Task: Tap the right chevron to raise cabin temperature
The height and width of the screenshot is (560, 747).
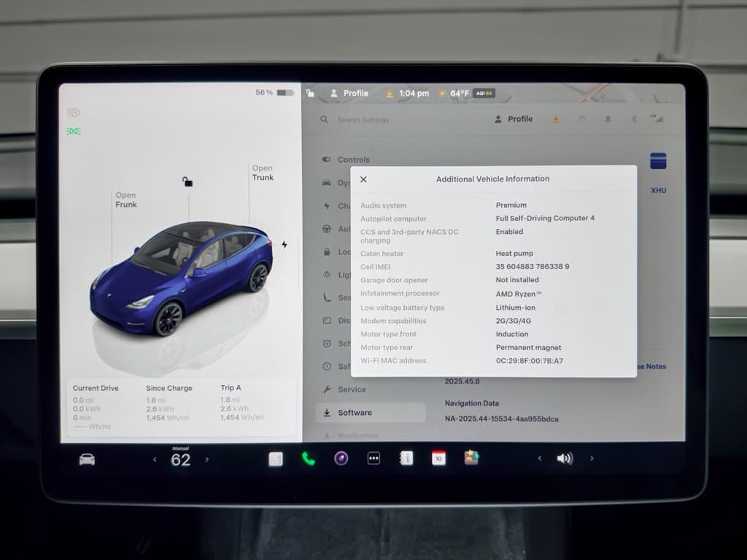Action: click(x=206, y=459)
